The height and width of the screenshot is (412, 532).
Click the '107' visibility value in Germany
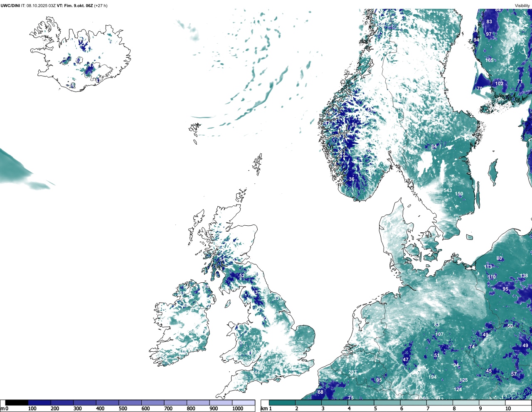point(439,334)
